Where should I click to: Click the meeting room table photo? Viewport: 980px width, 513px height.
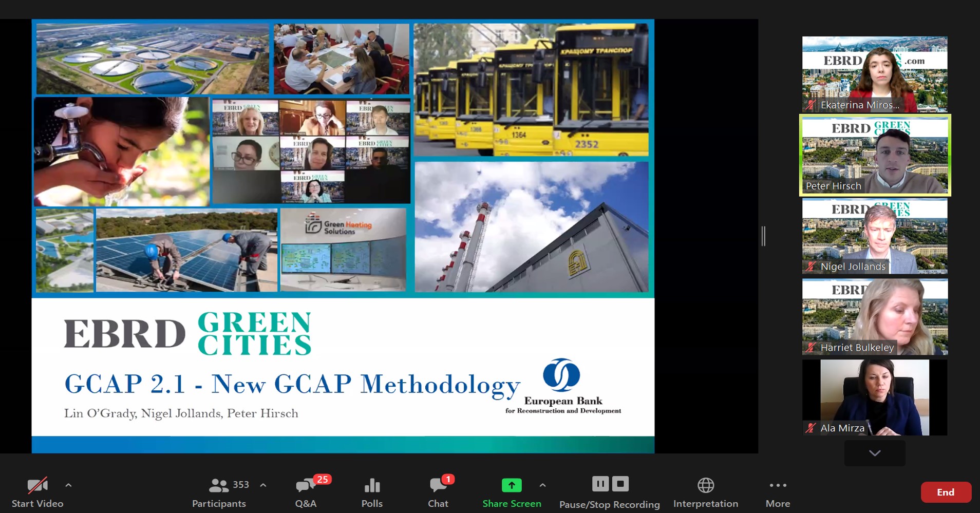342,59
